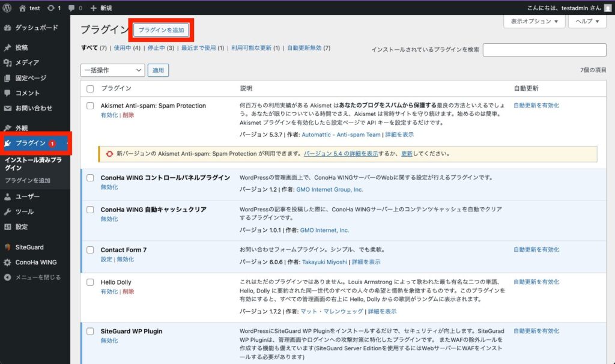The width and height of the screenshot is (615, 364).
Task: Filter by 停止中 plugins
Action: tap(156, 48)
